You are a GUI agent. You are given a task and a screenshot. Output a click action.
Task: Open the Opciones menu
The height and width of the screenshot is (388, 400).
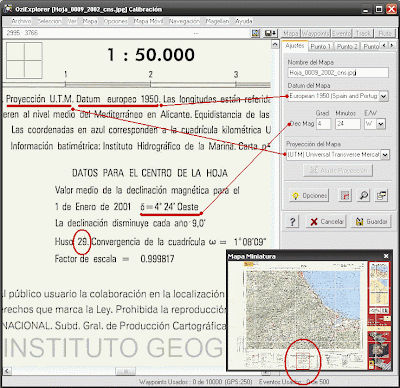click(115, 21)
